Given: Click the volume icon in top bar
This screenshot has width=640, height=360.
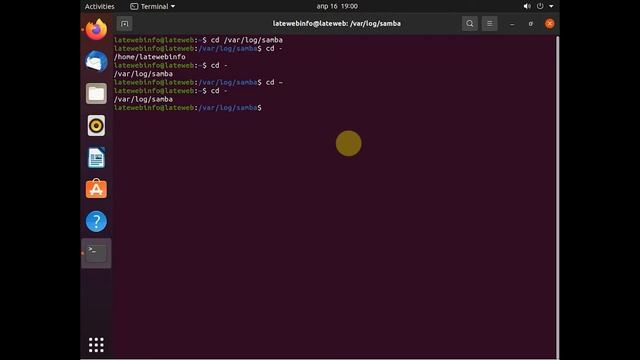Looking at the screenshot, I should (527, 6).
